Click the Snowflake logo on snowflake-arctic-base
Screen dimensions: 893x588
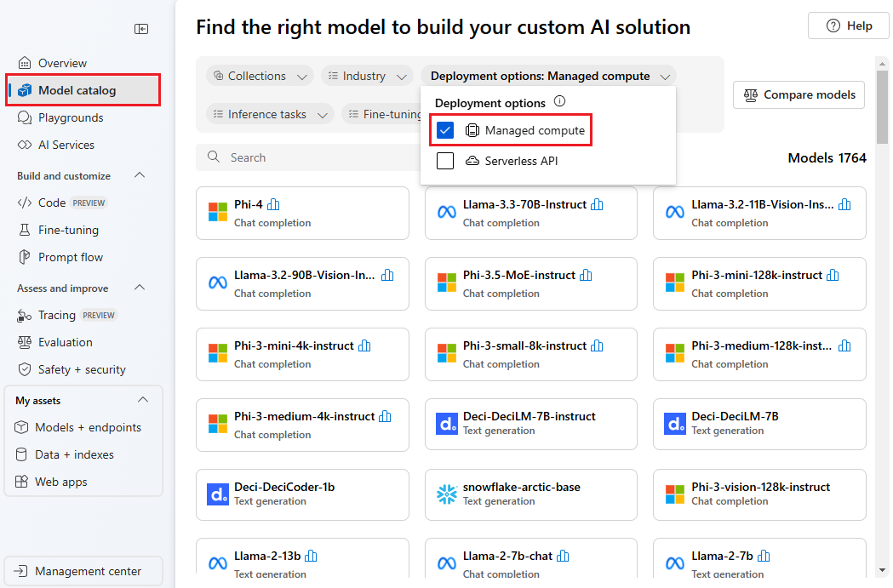[446, 494]
